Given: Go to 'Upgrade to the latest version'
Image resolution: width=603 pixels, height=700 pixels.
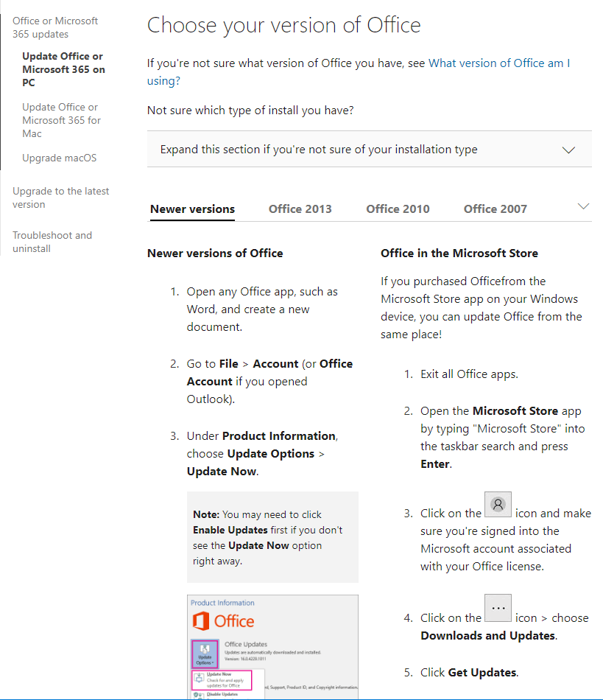Looking at the screenshot, I should click(60, 197).
